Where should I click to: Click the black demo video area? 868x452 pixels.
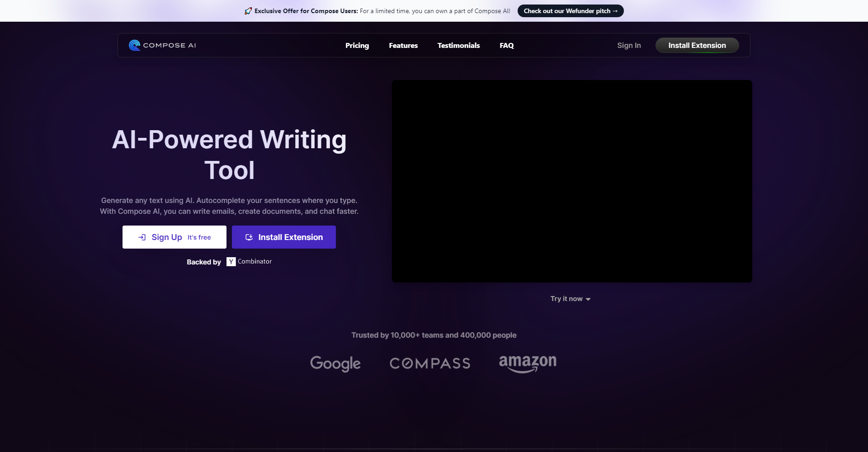pos(572,181)
